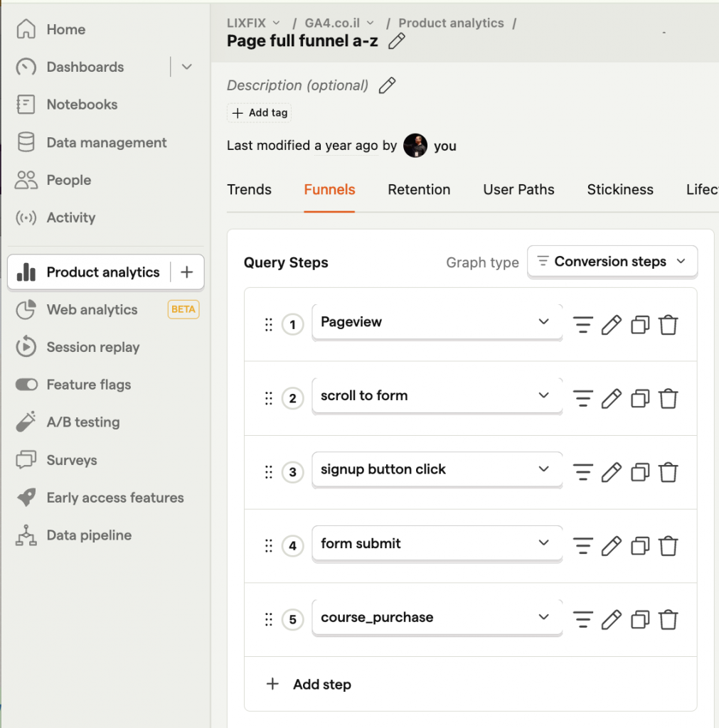Delete the course_purchase step
This screenshot has width=719, height=728.
[669, 619]
